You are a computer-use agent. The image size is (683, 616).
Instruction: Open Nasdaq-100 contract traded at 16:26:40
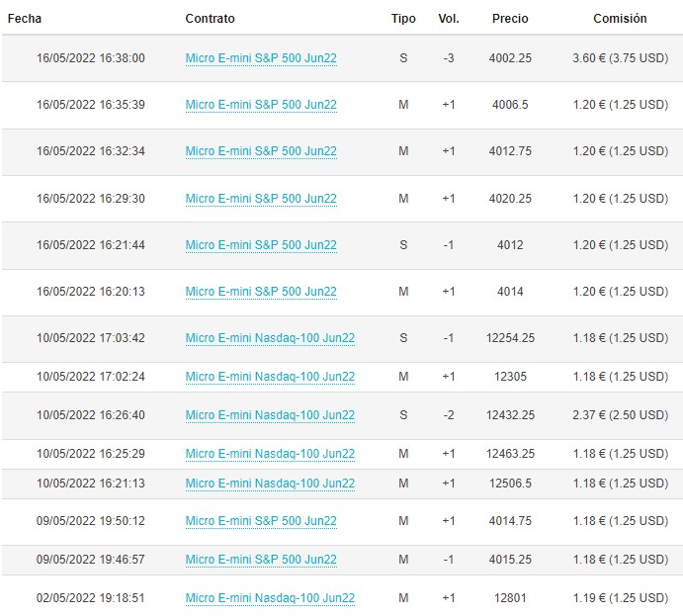pyautogui.click(x=270, y=415)
